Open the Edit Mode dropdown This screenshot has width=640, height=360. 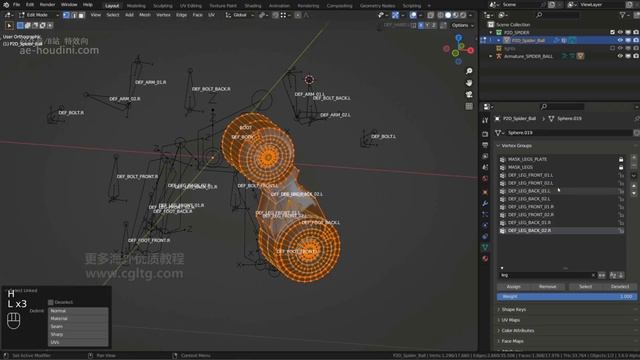coord(38,15)
